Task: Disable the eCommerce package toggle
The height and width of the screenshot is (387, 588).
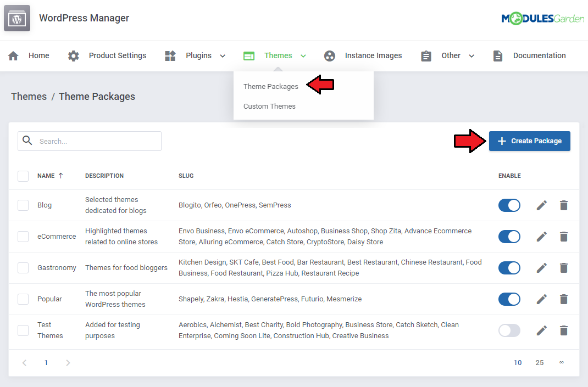Action: 509,237
